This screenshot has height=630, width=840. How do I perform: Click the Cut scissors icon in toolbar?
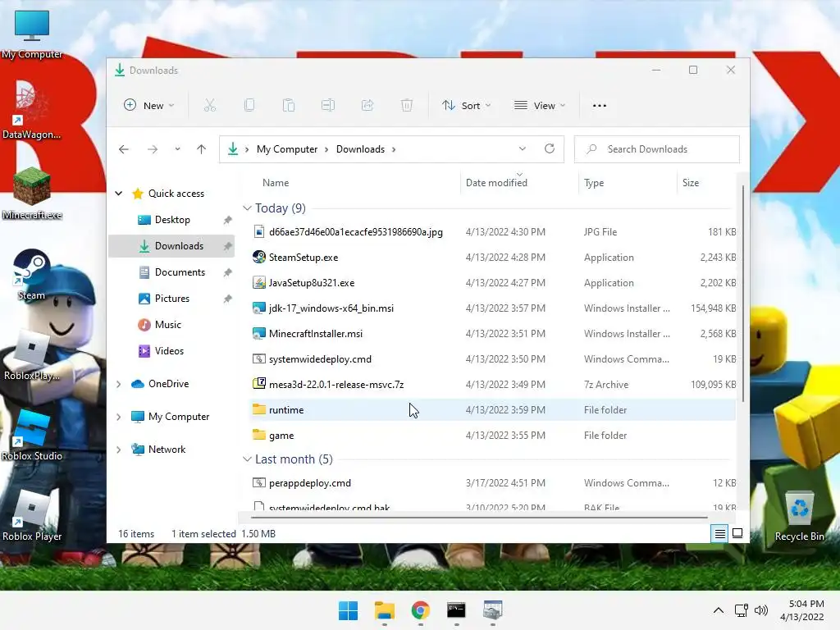pos(209,106)
